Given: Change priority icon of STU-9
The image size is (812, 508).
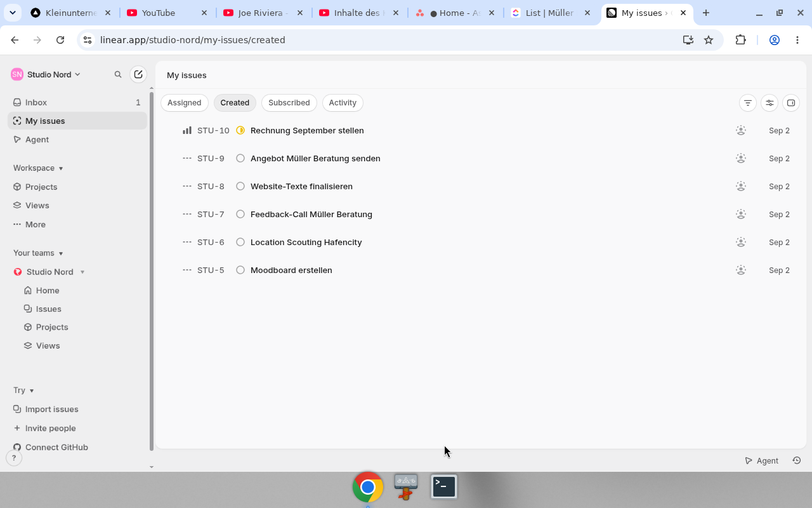Looking at the screenshot, I should [x=187, y=158].
